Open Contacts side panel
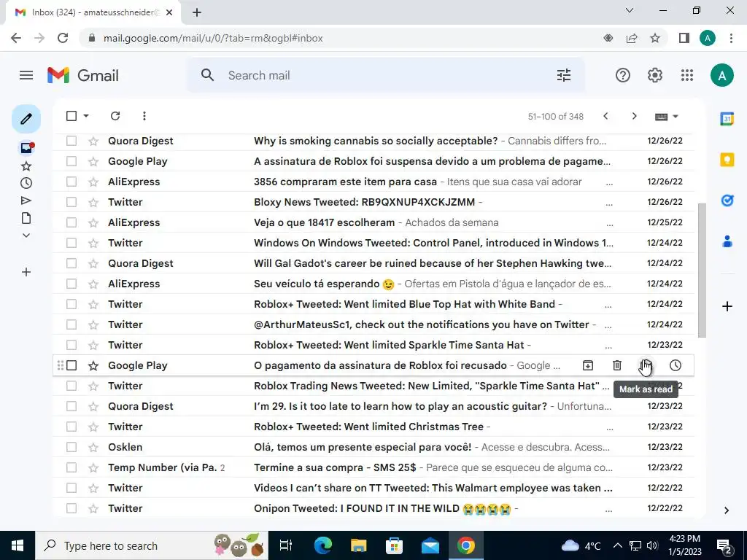This screenshot has width=747, height=560. [727, 242]
